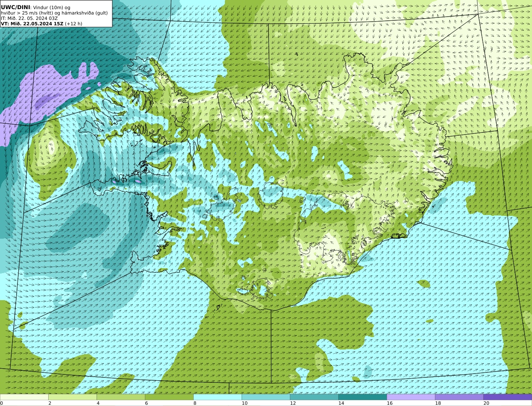Select the legend scale label '20'
This screenshot has height=406, width=532.
[x=486, y=403]
